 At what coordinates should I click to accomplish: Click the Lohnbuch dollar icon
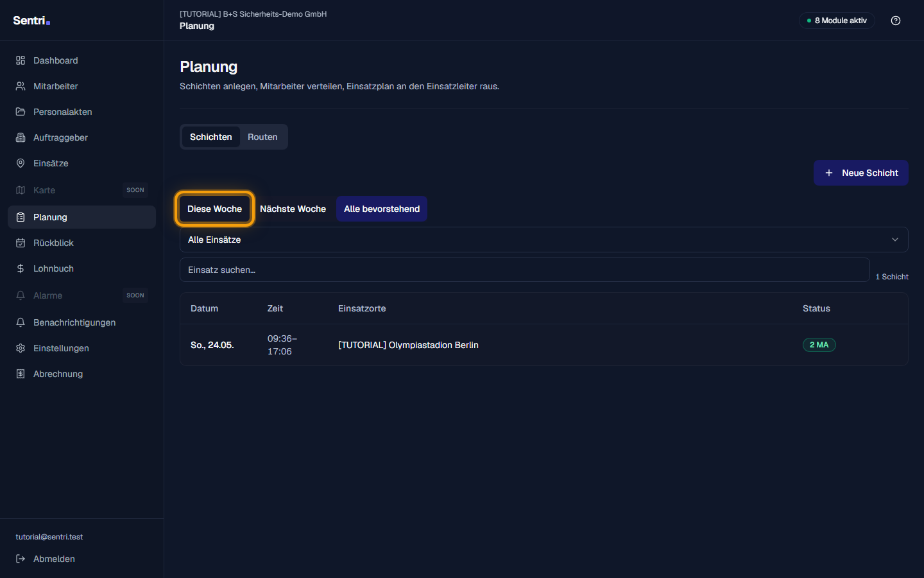21,268
